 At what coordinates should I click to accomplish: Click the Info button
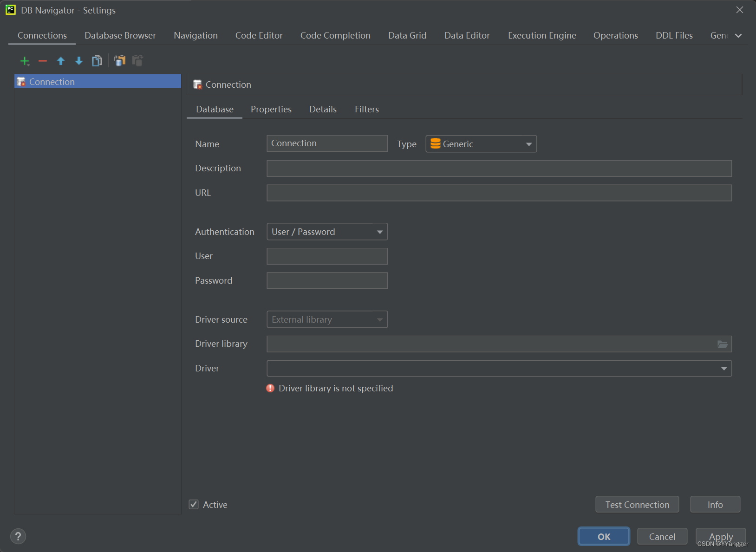coord(715,504)
